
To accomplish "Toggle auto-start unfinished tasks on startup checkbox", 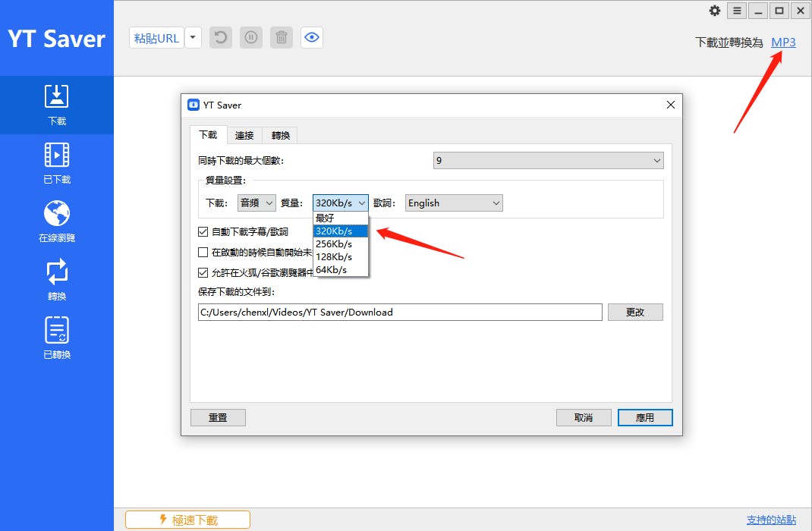I will (203, 252).
